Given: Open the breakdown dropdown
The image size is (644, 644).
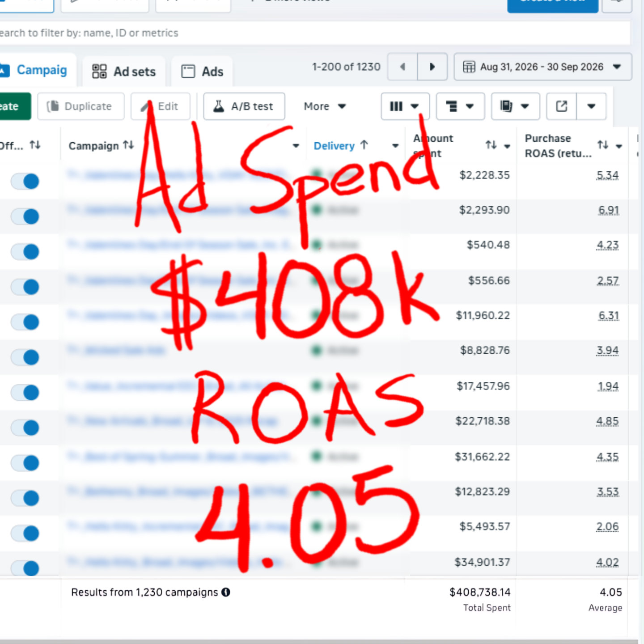Looking at the screenshot, I should (460, 106).
